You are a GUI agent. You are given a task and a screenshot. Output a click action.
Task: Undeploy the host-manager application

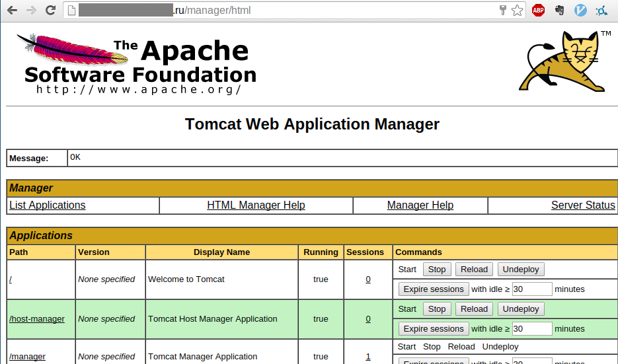click(521, 309)
